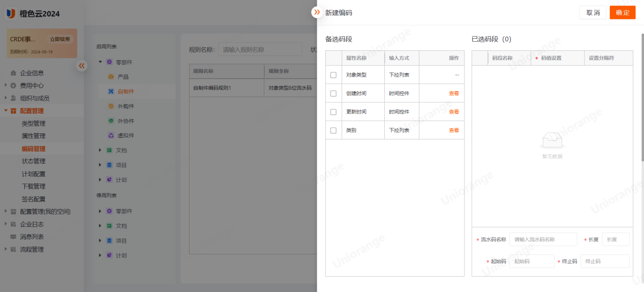
Task: Click the 外协件 tree icon
Action: tap(111, 121)
